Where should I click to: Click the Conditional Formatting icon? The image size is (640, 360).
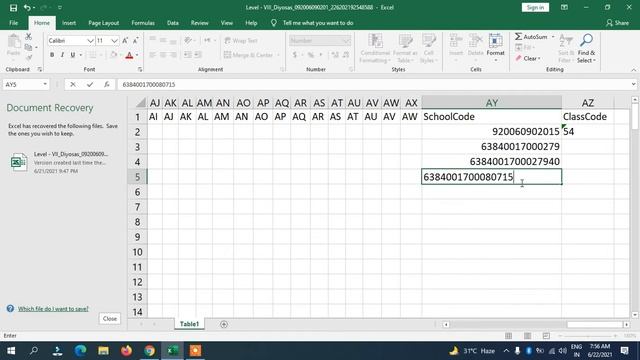(x=375, y=49)
